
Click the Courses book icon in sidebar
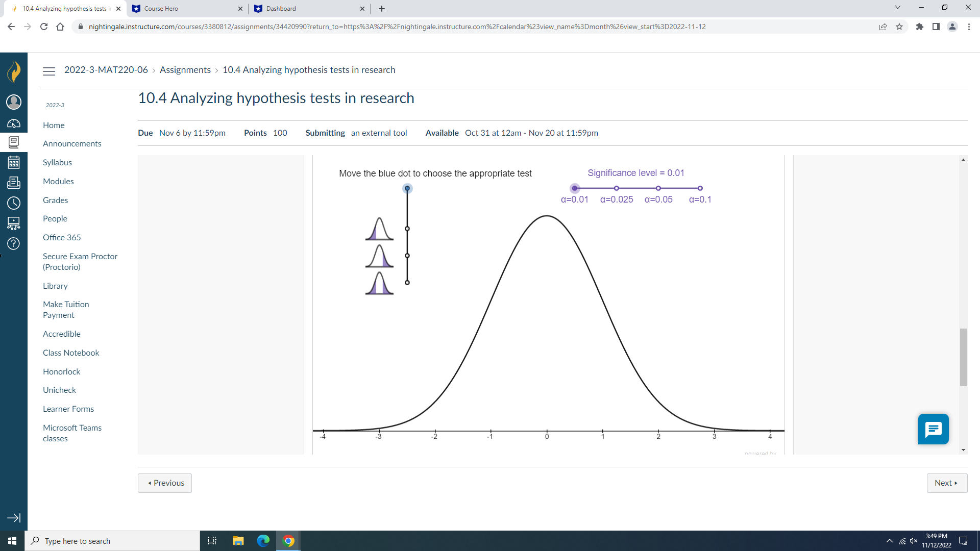[14, 142]
